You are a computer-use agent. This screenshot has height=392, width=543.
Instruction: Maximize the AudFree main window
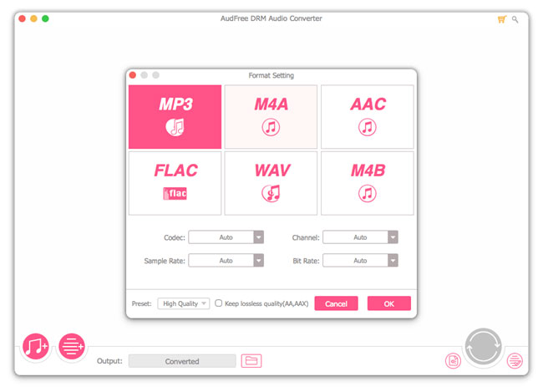(45, 18)
